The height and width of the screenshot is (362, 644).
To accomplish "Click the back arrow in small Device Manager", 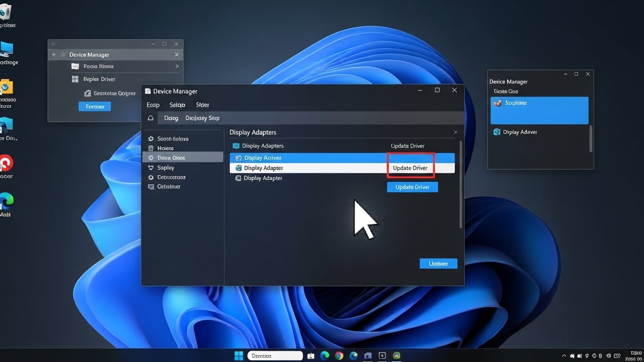I will click(x=54, y=55).
